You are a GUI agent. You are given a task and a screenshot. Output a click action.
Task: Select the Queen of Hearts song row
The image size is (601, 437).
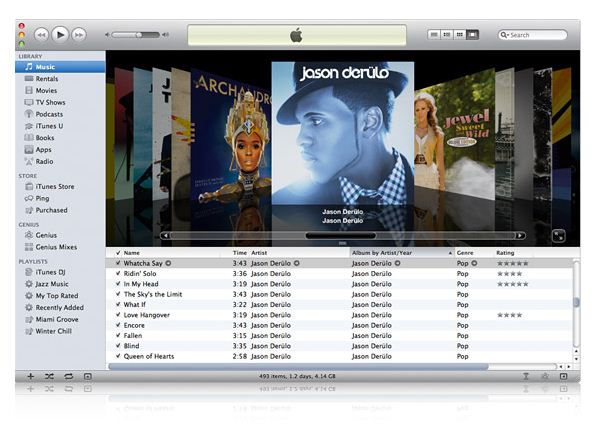(x=340, y=356)
